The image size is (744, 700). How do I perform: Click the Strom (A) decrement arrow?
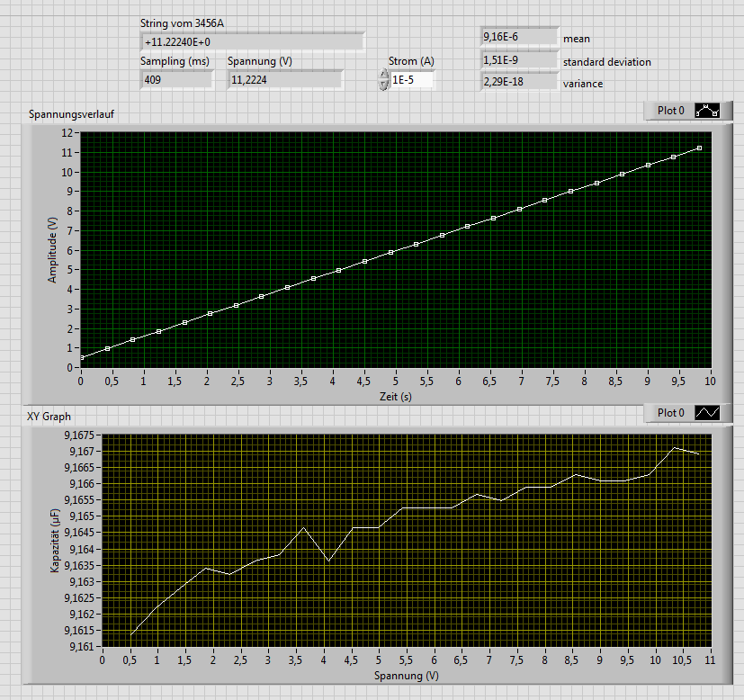(383, 85)
